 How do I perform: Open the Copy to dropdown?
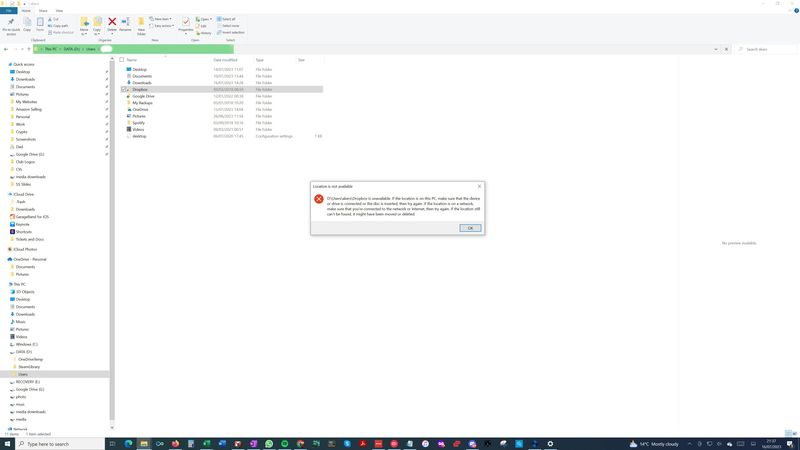97,26
